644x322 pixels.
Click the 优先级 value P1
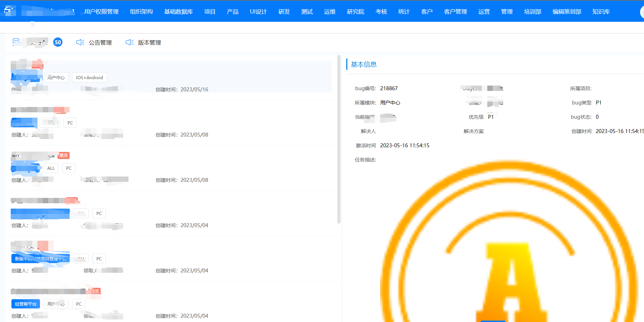(491, 117)
